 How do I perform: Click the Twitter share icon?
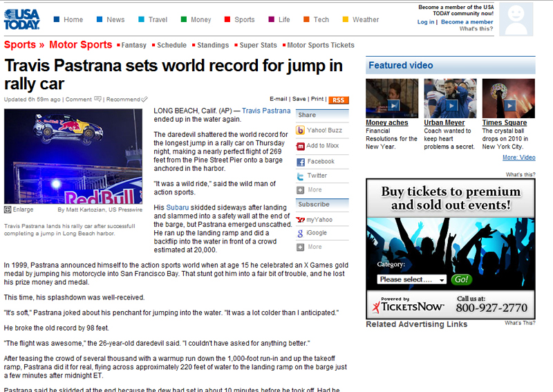click(300, 176)
